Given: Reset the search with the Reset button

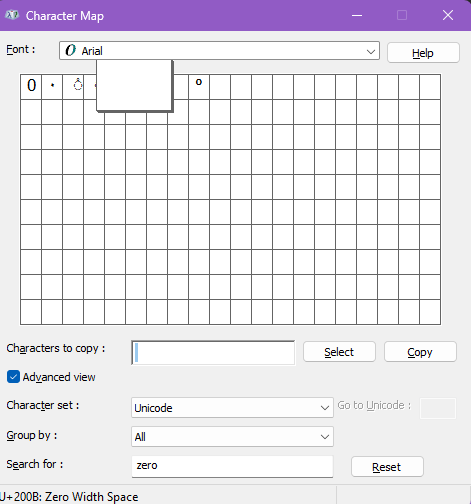Looking at the screenshot, I should [387, 467].
